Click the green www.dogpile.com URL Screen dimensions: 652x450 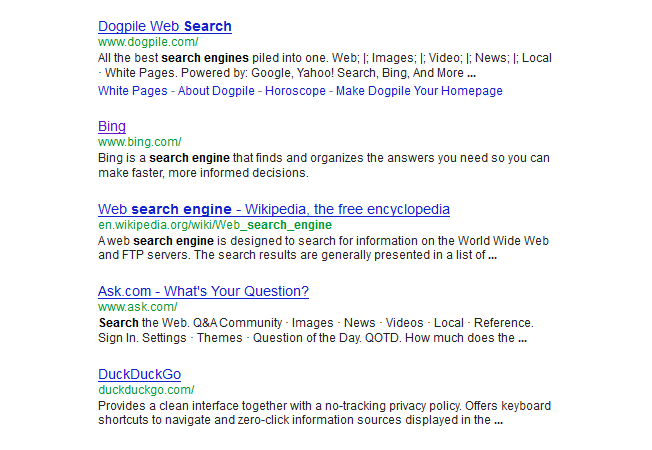[148, 42]
